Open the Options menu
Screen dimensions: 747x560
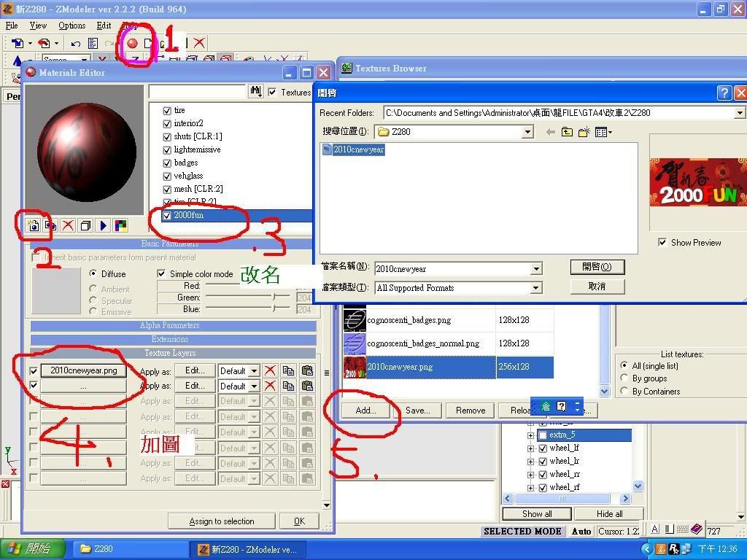[71, 26]
